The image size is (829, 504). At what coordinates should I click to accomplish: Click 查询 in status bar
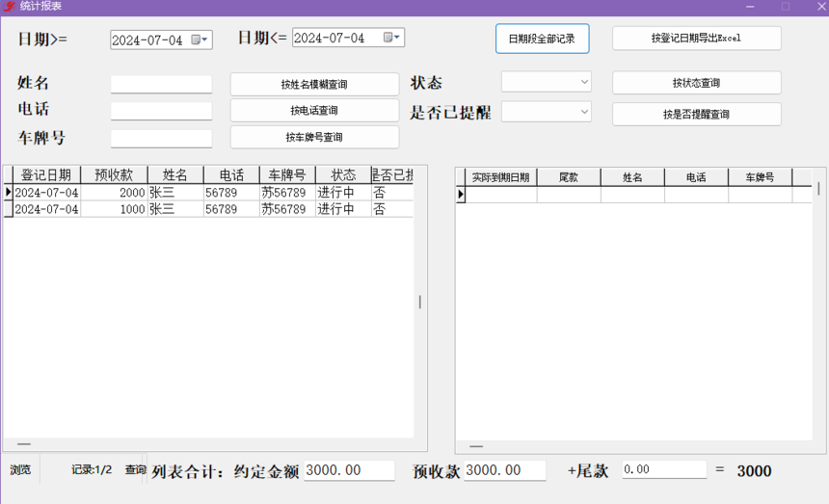[135, 469]
